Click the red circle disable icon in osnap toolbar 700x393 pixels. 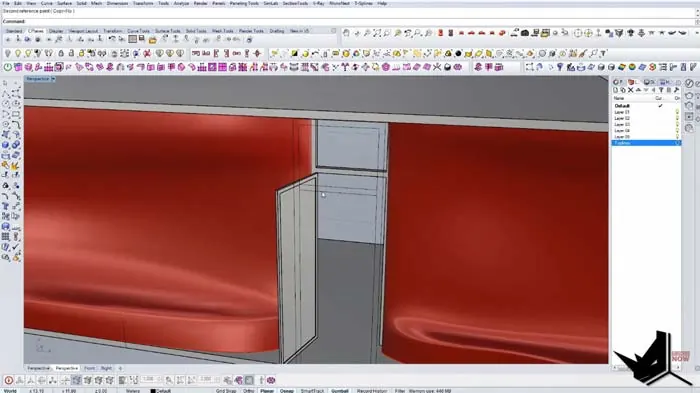(8, 380)
